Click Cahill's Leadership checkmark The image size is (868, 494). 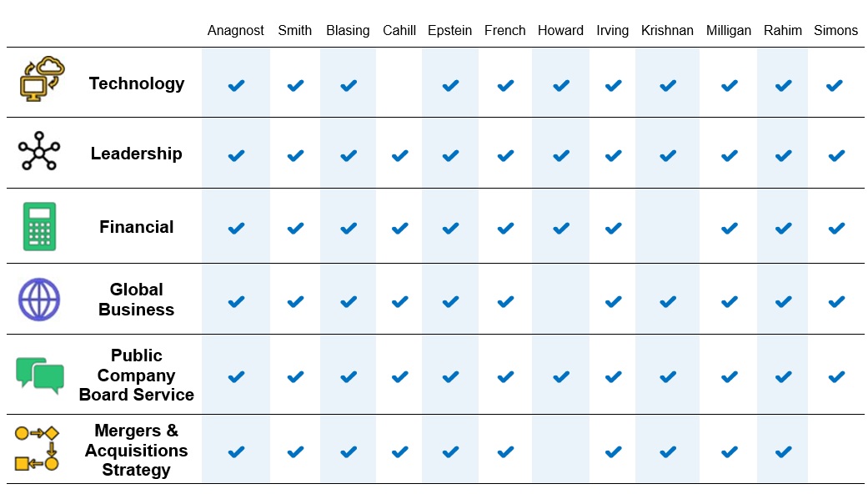tap(399, 155)
